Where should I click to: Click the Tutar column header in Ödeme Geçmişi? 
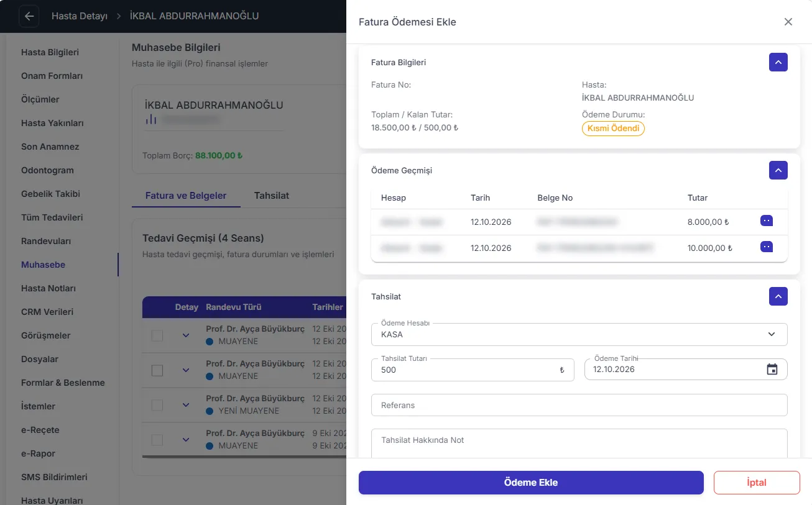(x=698, y=198)
